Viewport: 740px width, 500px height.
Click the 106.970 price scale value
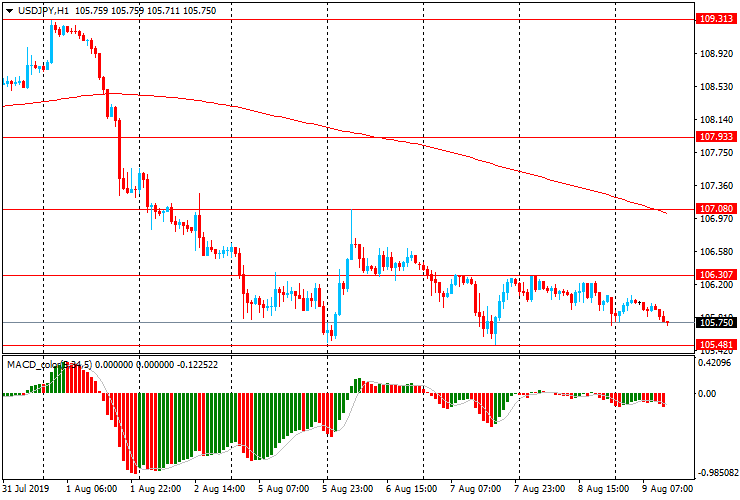point(716,219)
